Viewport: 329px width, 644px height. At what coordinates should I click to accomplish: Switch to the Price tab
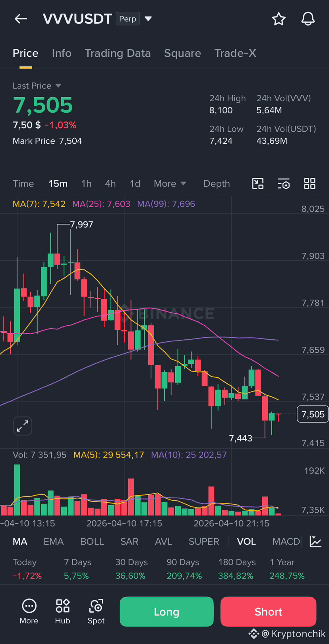[x=25, y=53]
